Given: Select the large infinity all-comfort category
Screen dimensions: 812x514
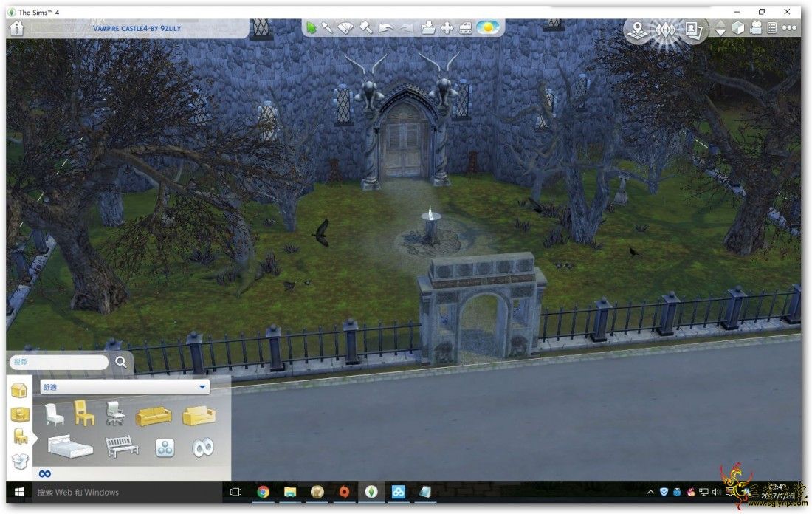Looking at the screenshot, I should (x=202, y=447).
